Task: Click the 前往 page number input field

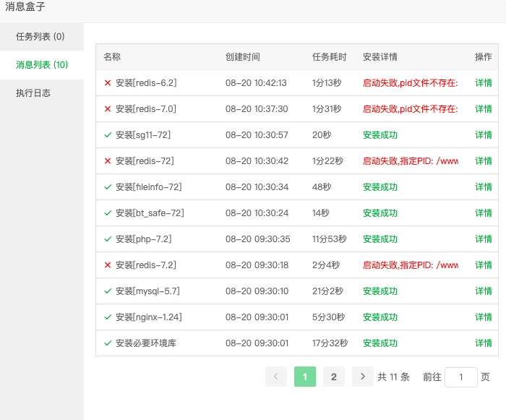Action: 460,377
